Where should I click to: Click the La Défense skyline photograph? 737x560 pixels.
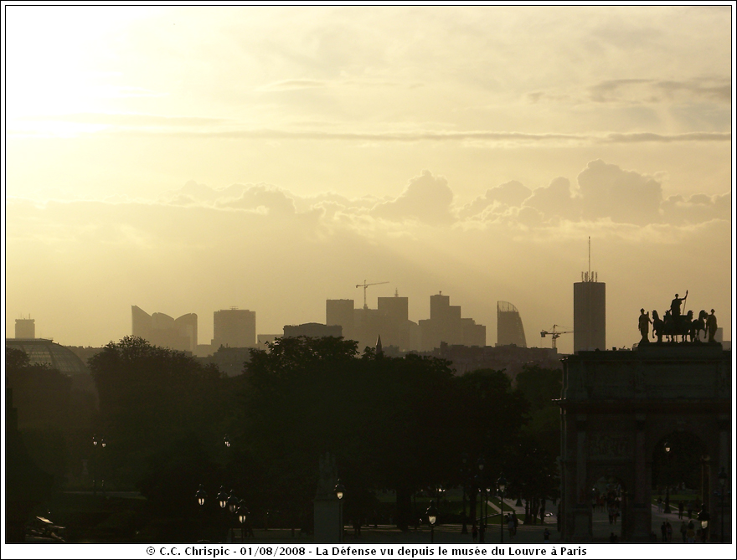(x=368, y=275)
